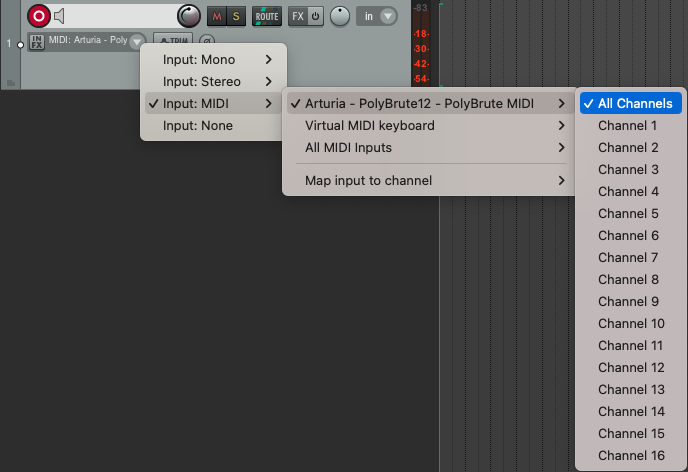Open the track input FX button
Viewport: 688px width, 472px height.
[37, 42]
